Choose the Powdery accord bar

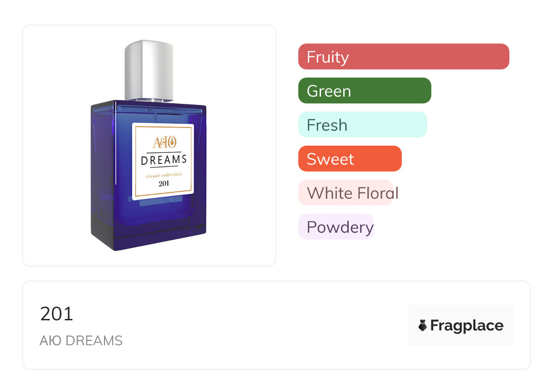coord(336,227)
